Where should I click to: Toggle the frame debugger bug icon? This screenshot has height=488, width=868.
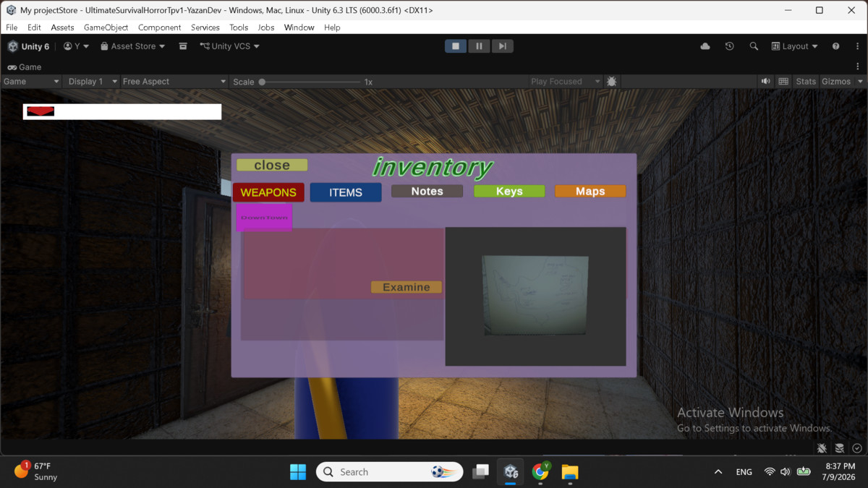point(612,82)
